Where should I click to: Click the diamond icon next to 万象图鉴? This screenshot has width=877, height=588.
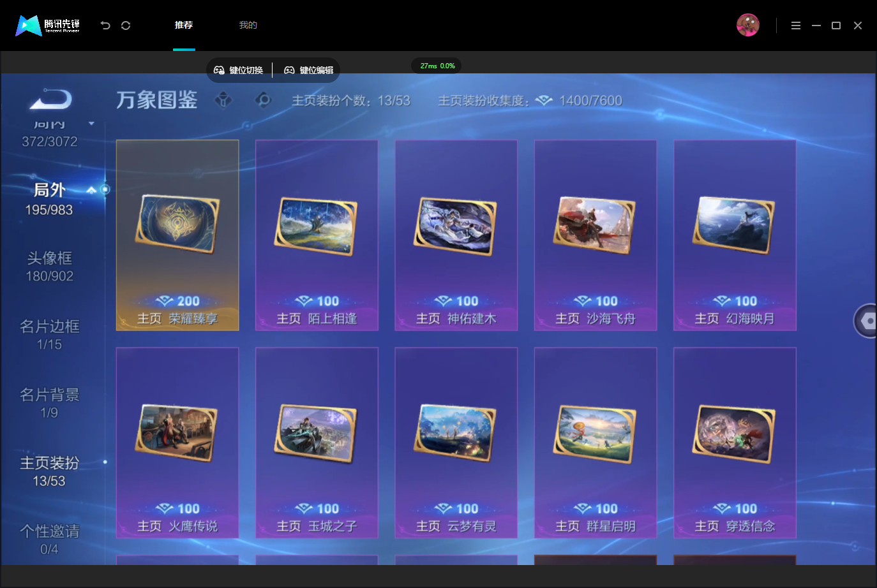[223, 100]
